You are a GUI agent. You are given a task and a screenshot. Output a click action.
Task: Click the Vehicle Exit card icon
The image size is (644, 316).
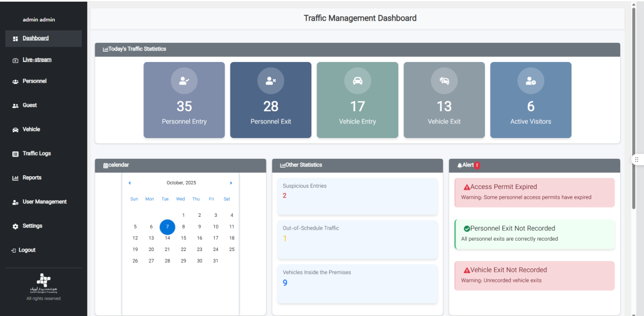coord(444,81)
